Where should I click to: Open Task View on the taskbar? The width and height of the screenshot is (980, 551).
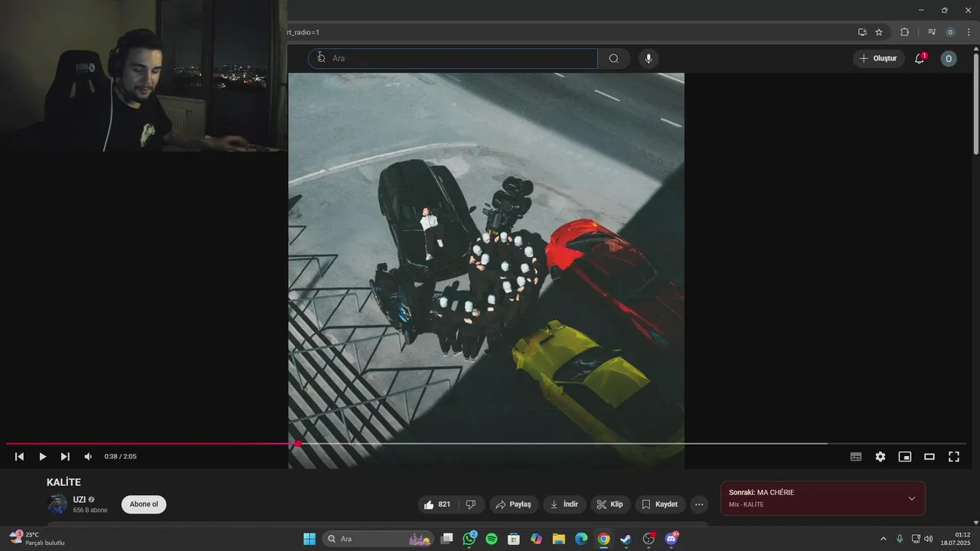click(447, 539)
